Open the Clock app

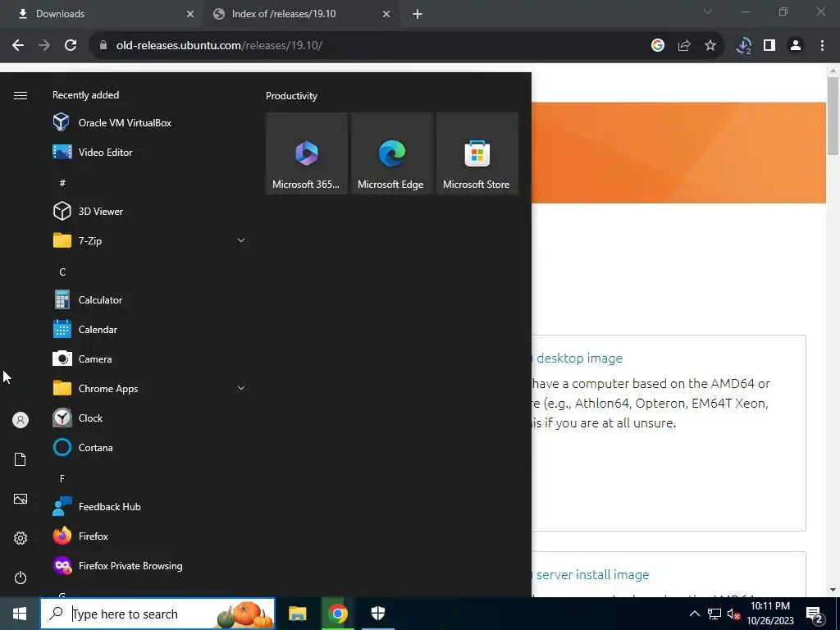coord(150,418)
